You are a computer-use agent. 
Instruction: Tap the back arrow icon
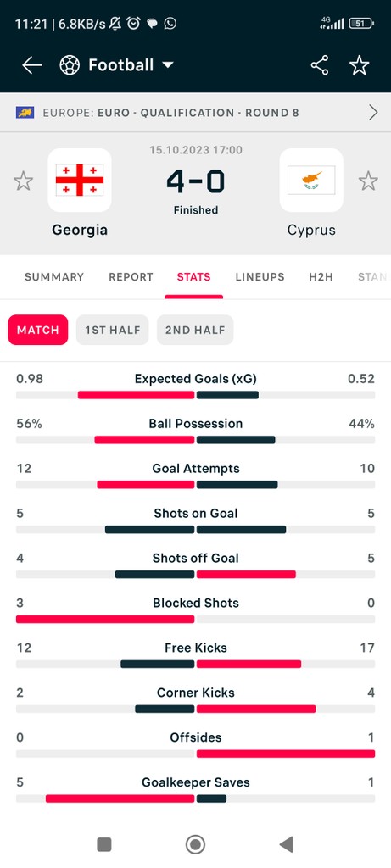pyautogui.click(x=32, y=65)
